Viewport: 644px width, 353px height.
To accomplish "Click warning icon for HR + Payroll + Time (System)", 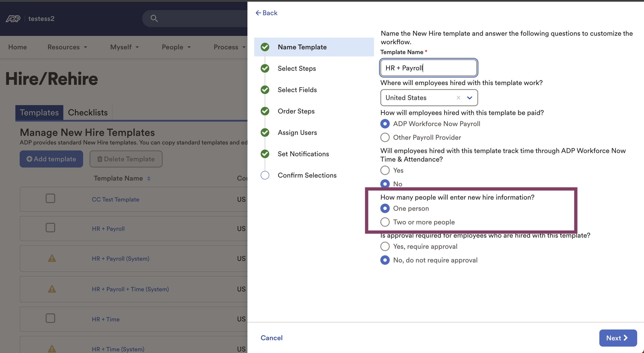I will coord(52,289).
